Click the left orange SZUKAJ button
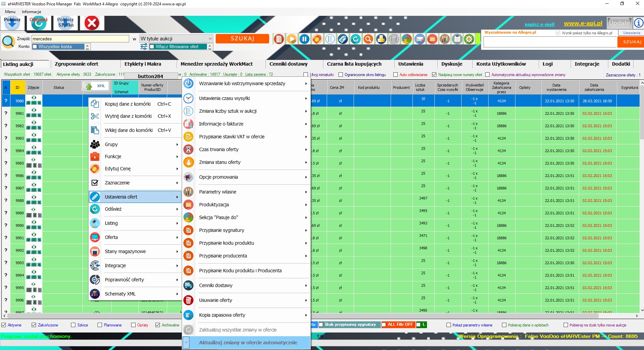The image size is (644, 350). (x=242, y=39)
